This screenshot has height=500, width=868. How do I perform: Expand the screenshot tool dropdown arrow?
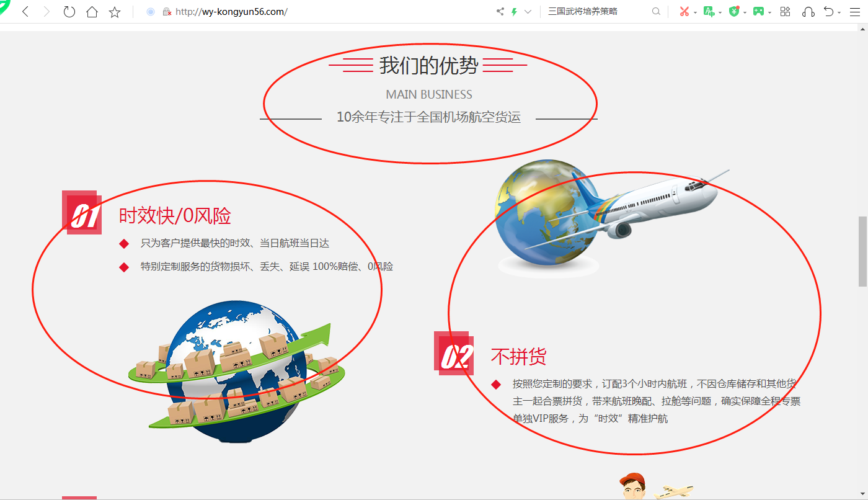pyautogui.click(x=695, y=12)
